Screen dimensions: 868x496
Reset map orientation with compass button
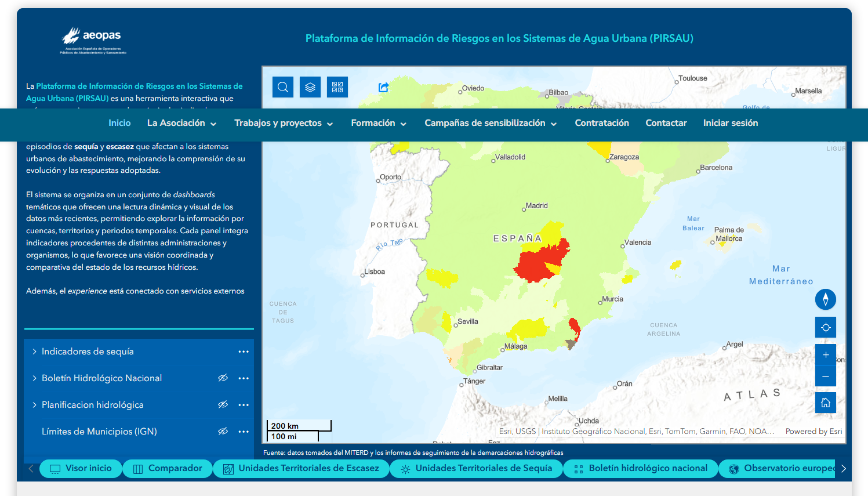tap(825, 299)
